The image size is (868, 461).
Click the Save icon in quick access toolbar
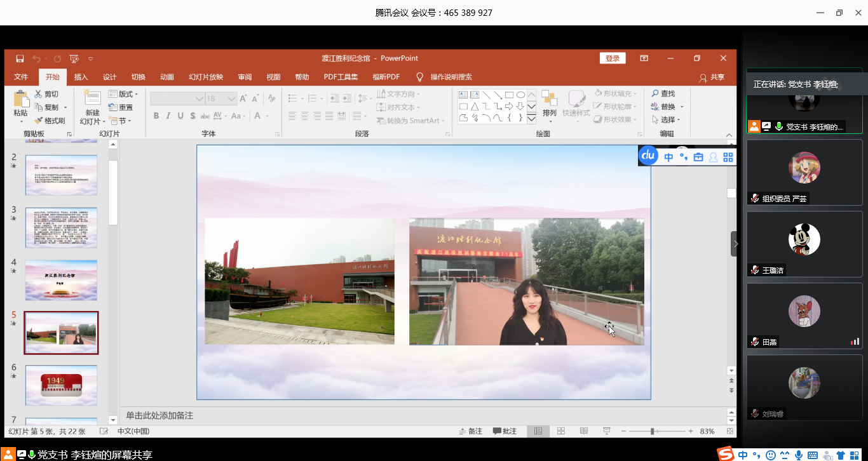[20, 58]
